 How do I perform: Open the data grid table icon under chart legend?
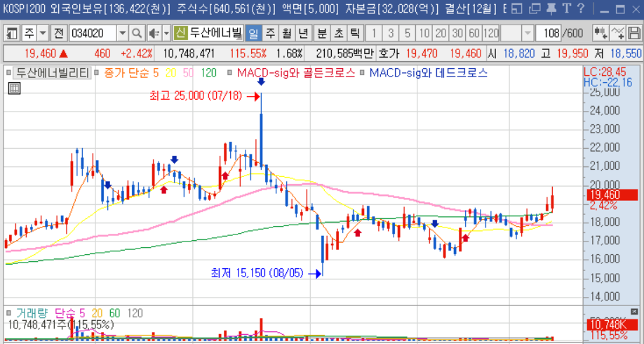point(14,87)
